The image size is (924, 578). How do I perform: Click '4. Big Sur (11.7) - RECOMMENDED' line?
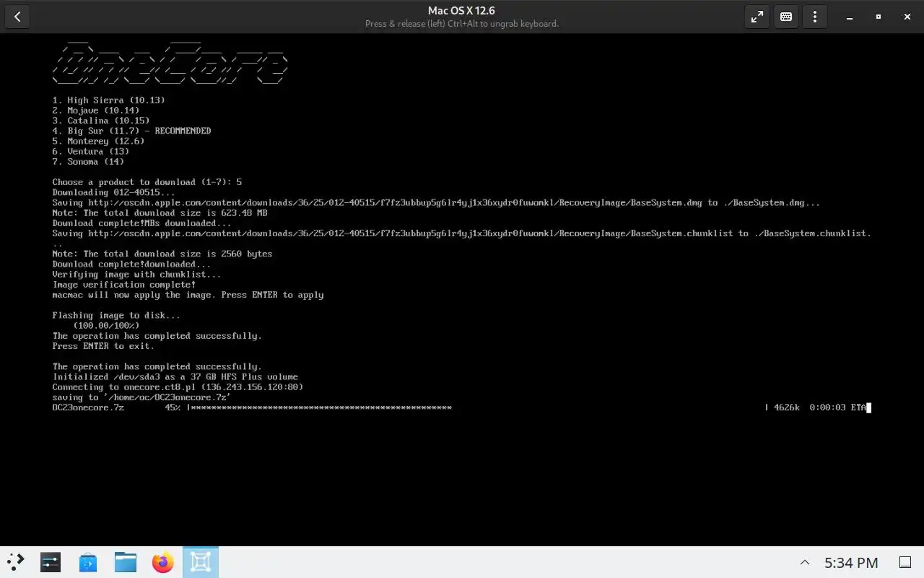pos(131,131)
